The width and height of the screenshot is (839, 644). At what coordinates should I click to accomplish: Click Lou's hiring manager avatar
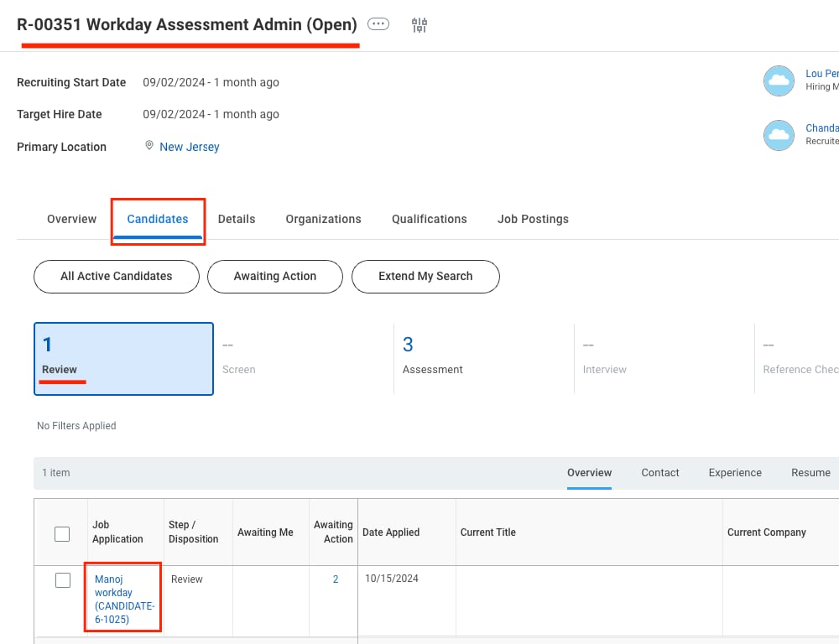pos(779,80)
